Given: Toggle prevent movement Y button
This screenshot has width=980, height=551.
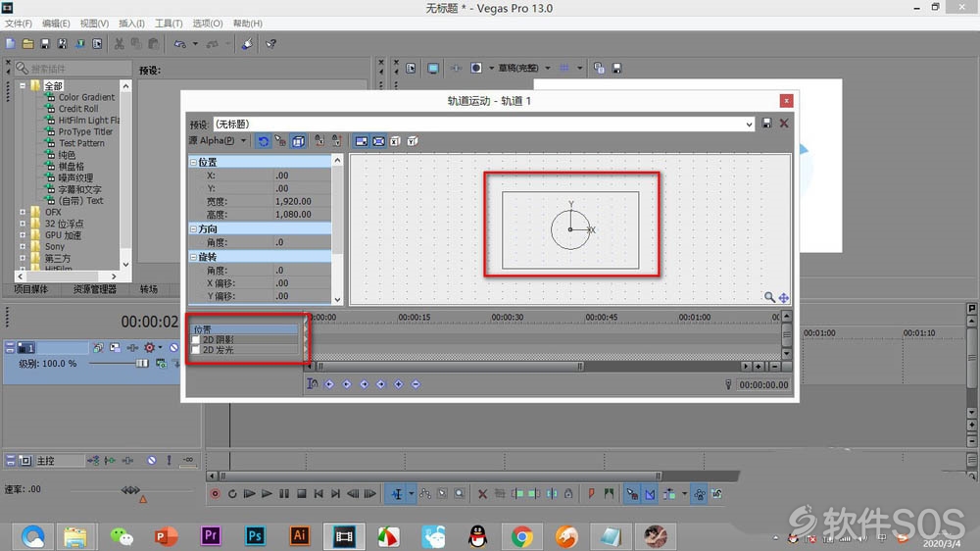Looking at the screenshot, I should pyautogui.click(x=337, y=141).
